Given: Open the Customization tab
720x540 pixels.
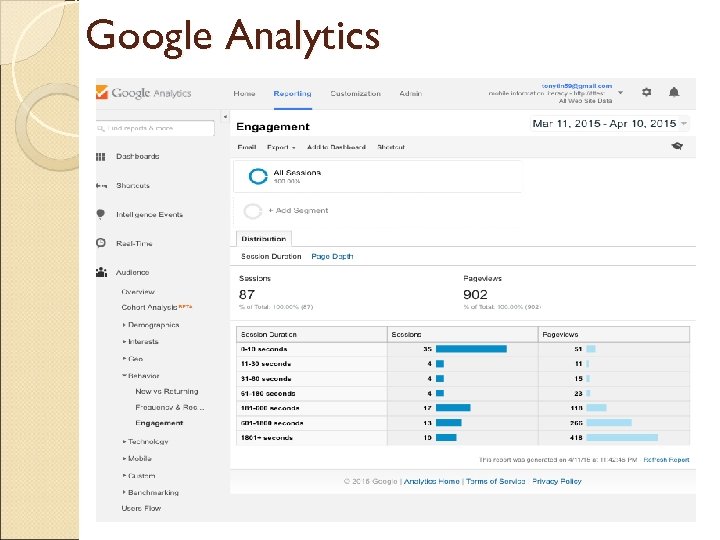Looking at the screenshot, I should click(355, 93).
